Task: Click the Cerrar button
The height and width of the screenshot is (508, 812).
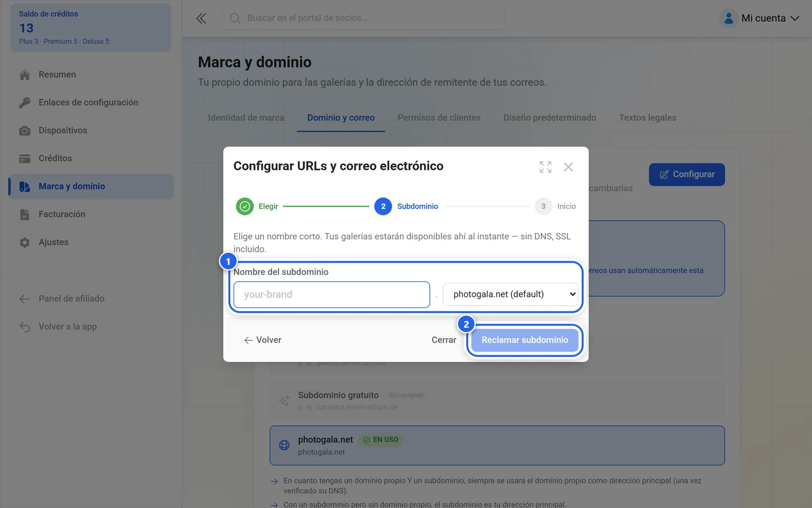Action: click(x=444, y=340)
